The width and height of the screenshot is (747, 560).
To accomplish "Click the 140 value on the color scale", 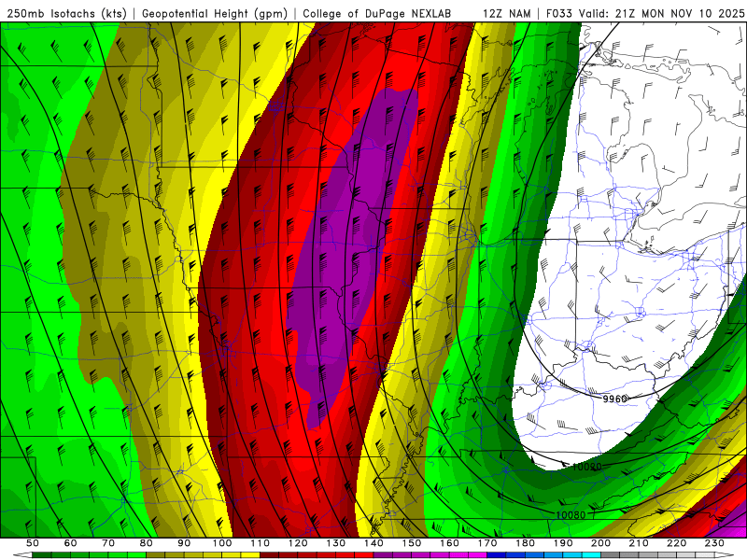I will (x=373, y=543).
